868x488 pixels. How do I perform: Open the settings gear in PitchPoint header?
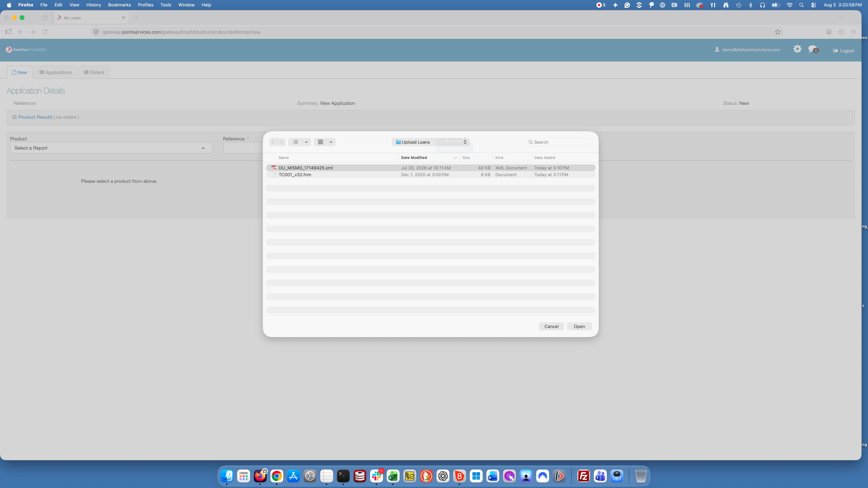(797, 49)
